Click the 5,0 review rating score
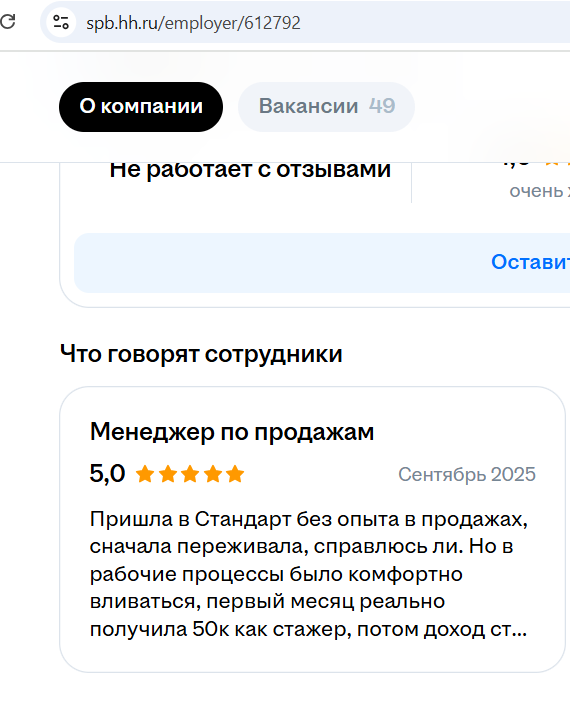Image resolution: width=570 pixels, height=712 pixels. pos(107,474)
